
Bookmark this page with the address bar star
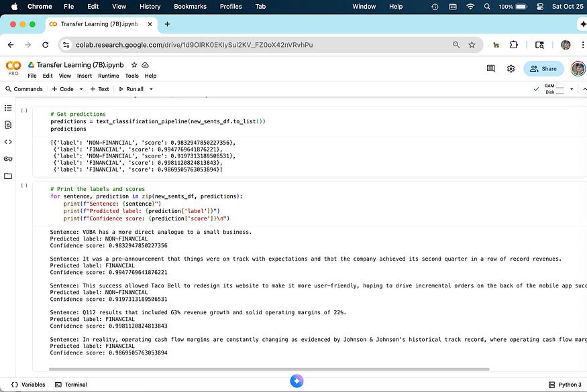click(x=472, y=45)
